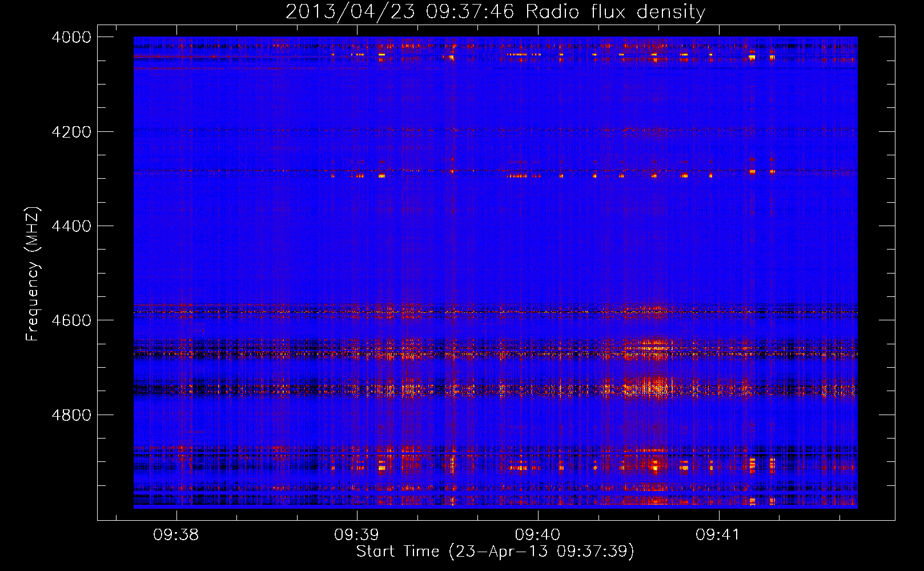Click the 'Start Time (23-Apr-13 09:37:39)' axis title
Screen dimensions: 924x571
(x=495, y=552)
